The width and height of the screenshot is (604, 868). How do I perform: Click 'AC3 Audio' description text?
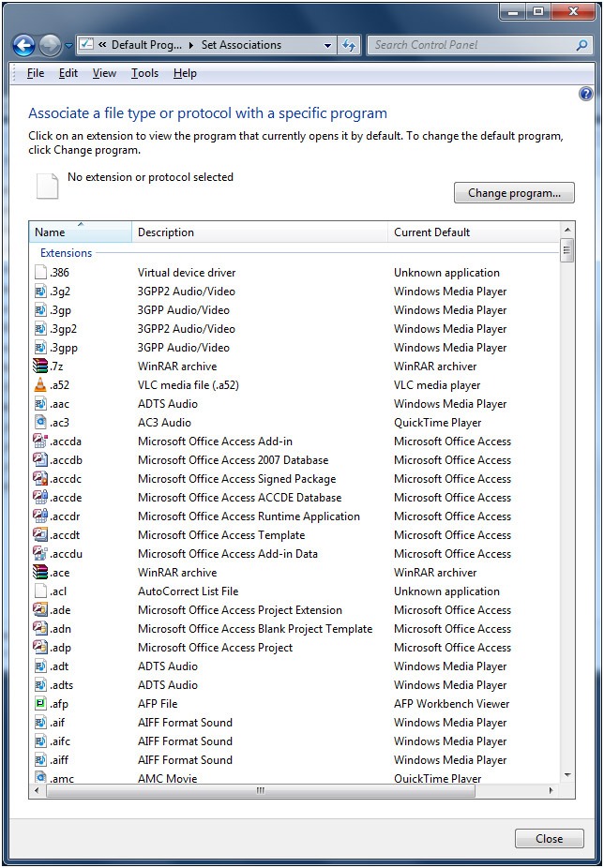[x=164, y=423]
